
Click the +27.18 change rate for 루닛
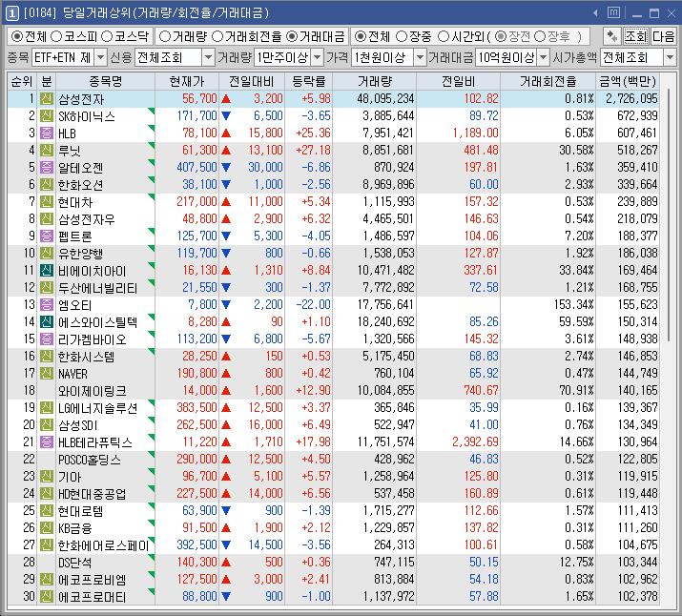click(313, 151)
